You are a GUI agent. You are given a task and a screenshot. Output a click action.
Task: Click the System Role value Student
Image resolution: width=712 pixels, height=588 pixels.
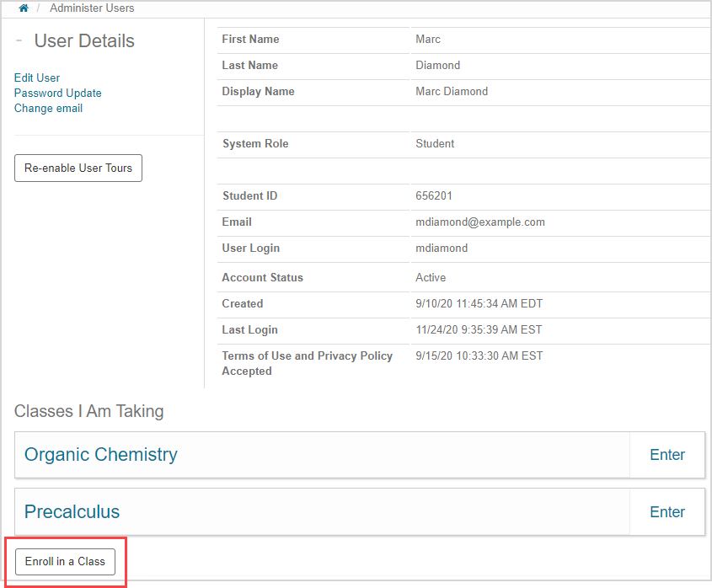pos(435,144)
